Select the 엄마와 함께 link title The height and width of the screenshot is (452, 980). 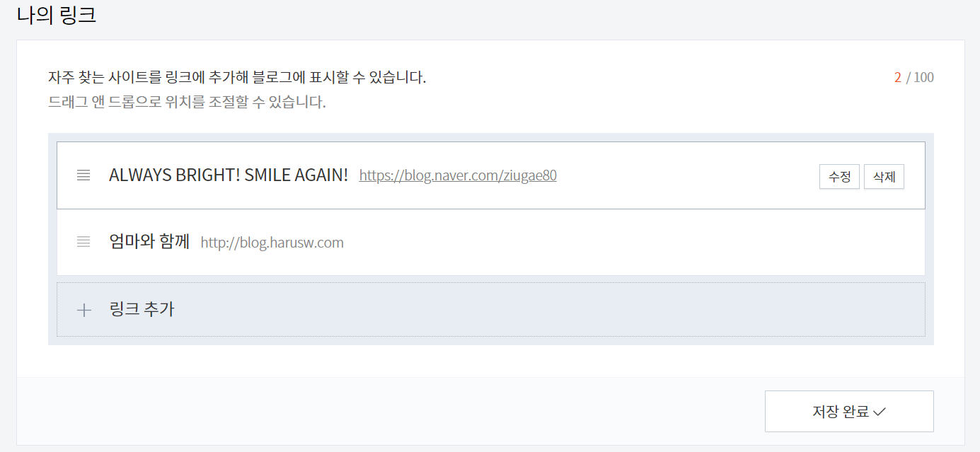(x=148, y=242)
